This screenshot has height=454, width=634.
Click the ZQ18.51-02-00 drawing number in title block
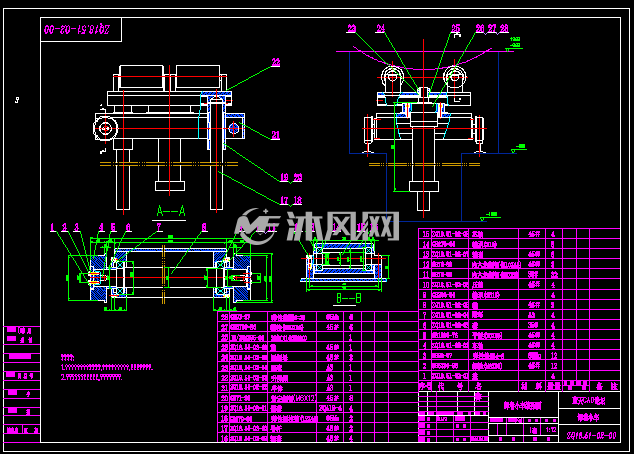point(590,436)
